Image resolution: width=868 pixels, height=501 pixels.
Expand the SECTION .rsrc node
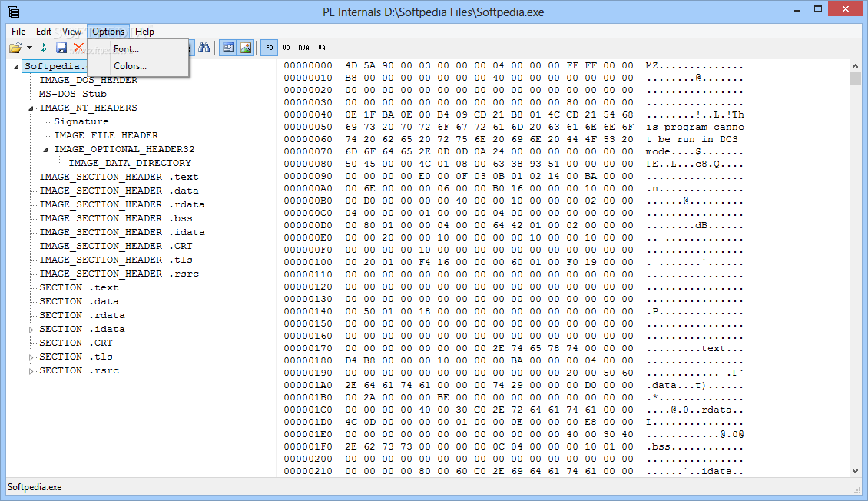(31, 371)
